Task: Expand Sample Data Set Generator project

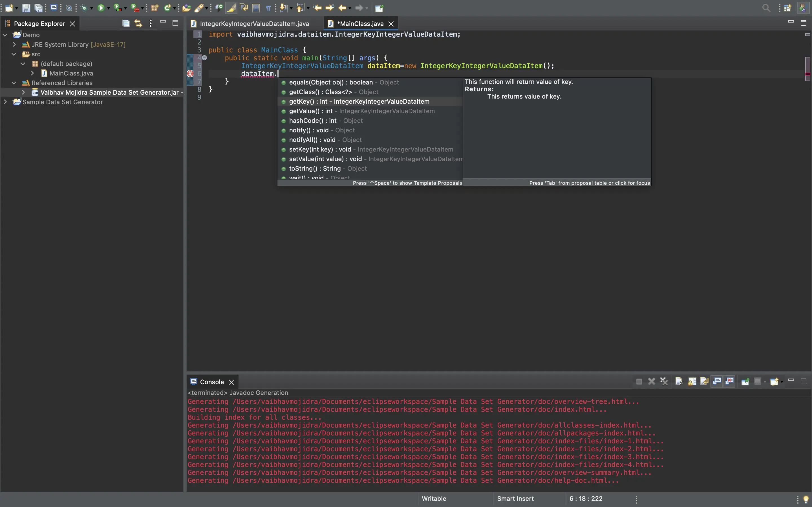Action: (x=5, y=102)
